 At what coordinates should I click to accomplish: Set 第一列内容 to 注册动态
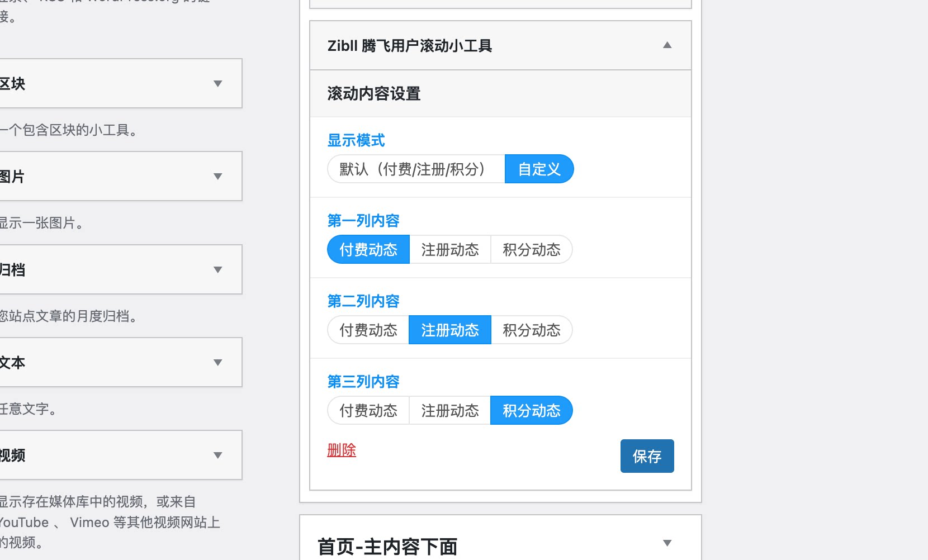(449, 250)
